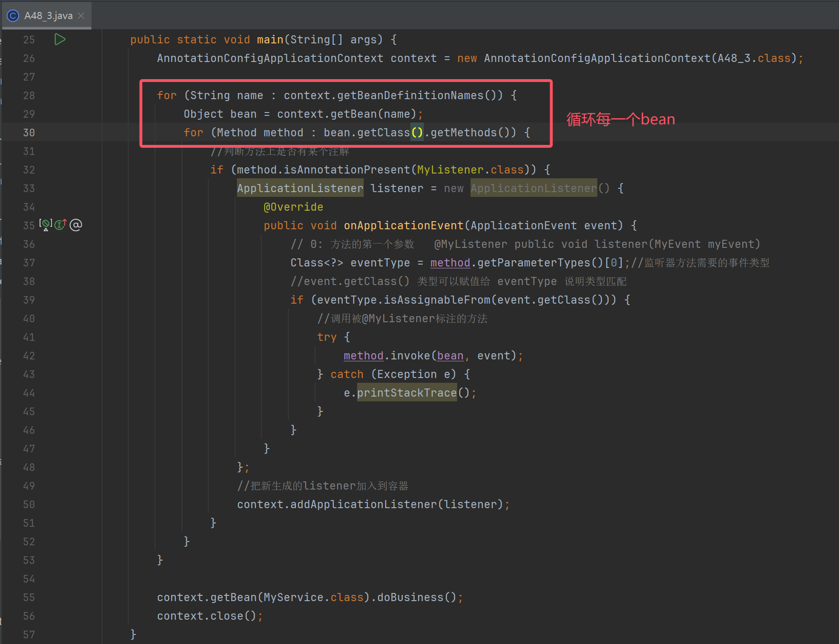Screen dimensions: 839x644
Task: Click 'isAnnotationPresent' on line 32
Action: click(x=347, y=170)
